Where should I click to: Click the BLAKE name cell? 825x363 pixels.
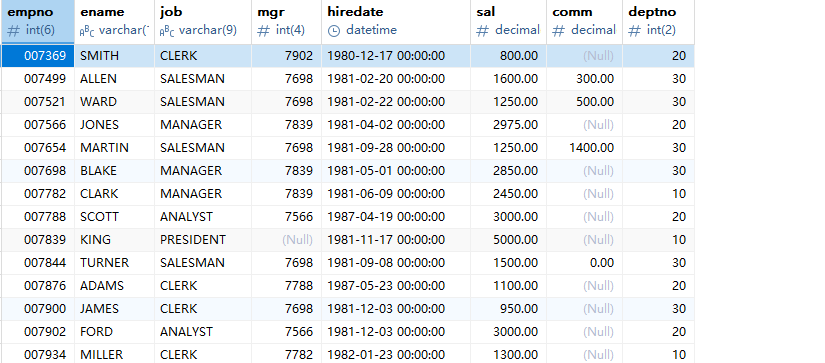(115, 171)
